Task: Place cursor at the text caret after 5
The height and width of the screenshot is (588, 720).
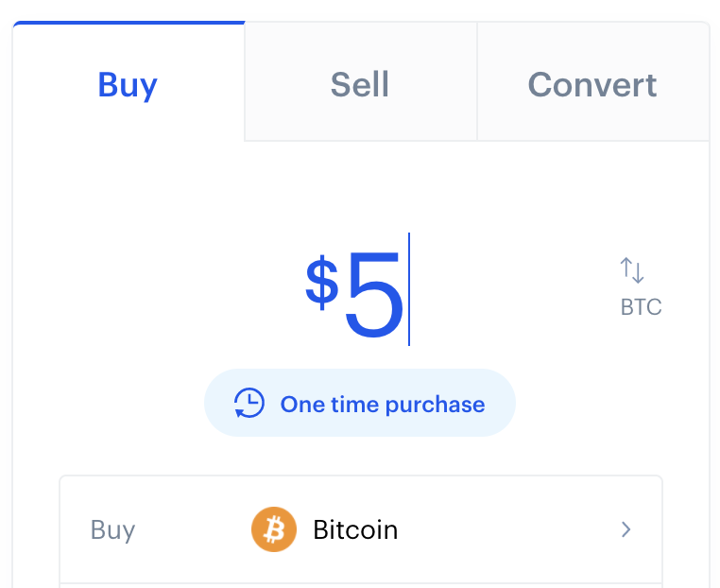Action: (x=409, y=289)
